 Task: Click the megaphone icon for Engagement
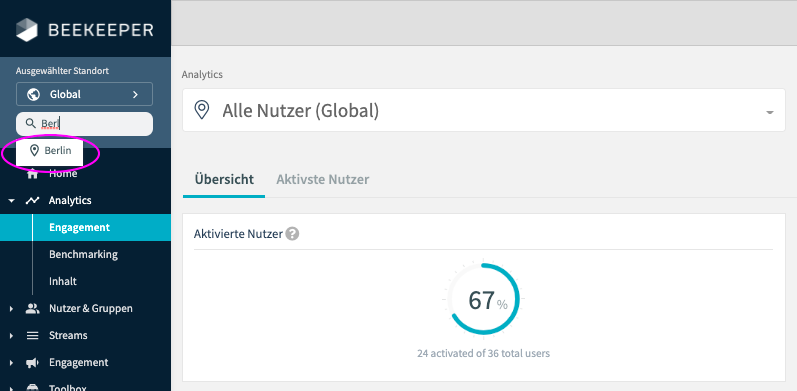33,363
